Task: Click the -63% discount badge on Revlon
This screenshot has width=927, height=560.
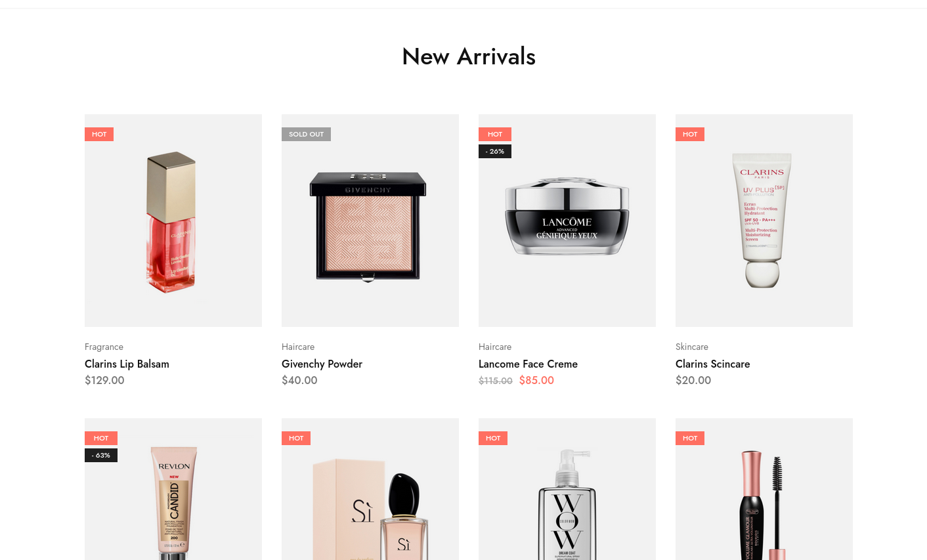Action: click(101, 455)
